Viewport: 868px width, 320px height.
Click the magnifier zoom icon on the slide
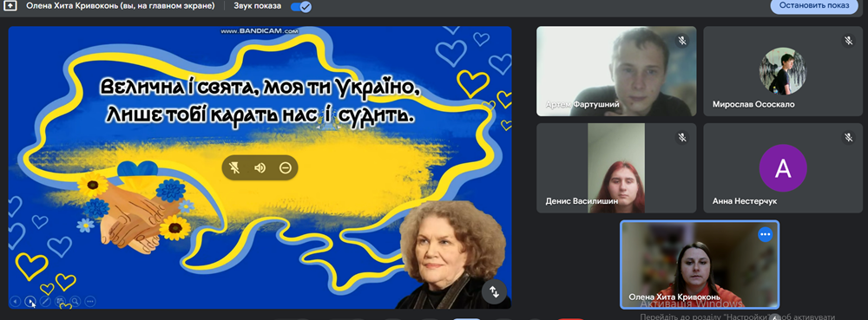[x=76, y=301]
